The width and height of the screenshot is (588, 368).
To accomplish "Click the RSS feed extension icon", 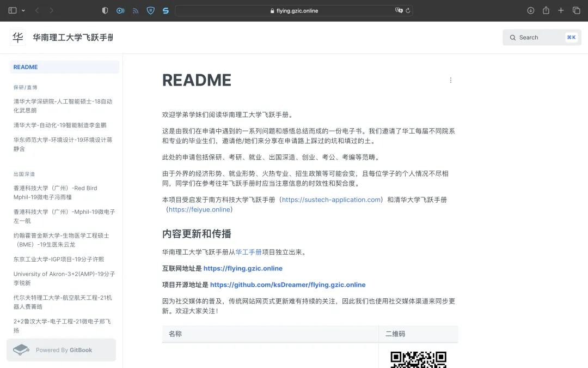I will 136,10.
